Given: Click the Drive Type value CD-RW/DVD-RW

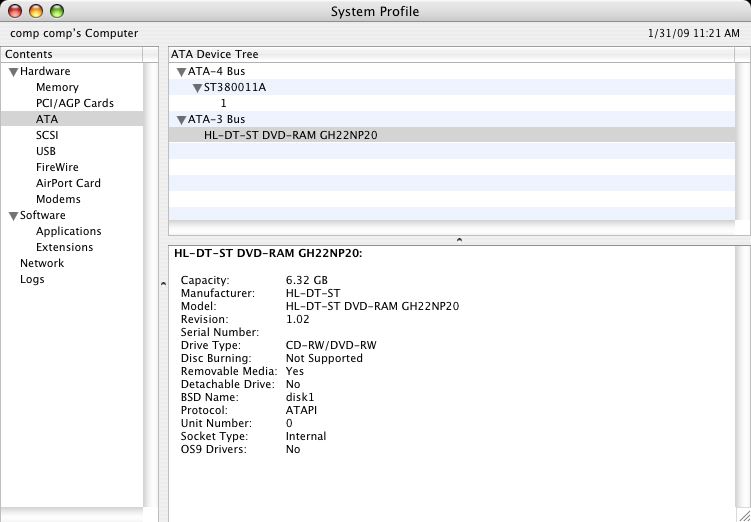Looking at the screenshot, I should pyautogui.click(x=331, y=345).
